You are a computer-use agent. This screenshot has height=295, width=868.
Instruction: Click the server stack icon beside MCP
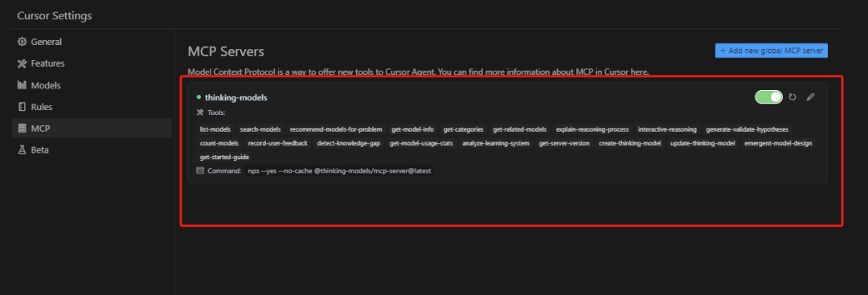tap(23, 129)
